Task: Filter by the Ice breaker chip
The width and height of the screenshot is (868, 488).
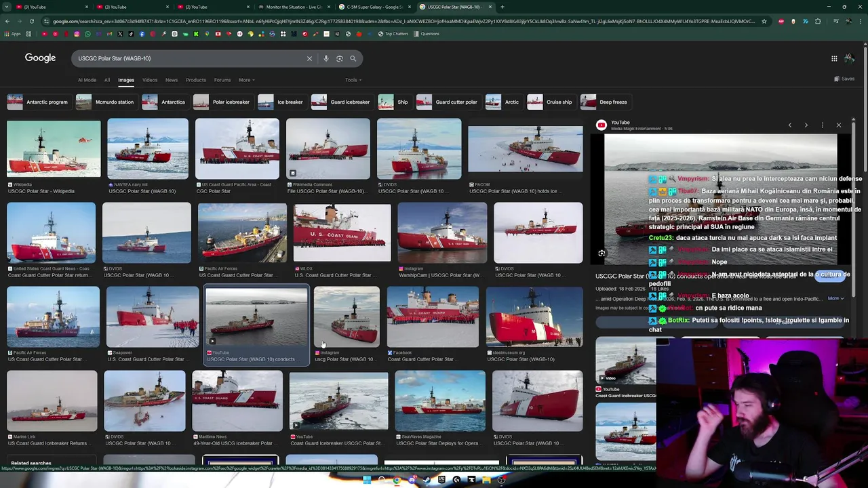Action: 281,102
